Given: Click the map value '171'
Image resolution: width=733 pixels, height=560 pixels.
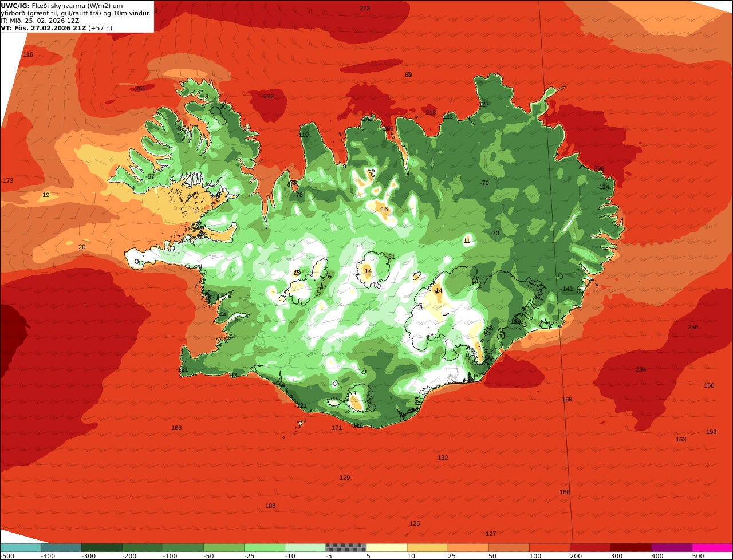Looking at the screenshot, I should [x=337, y=428].
